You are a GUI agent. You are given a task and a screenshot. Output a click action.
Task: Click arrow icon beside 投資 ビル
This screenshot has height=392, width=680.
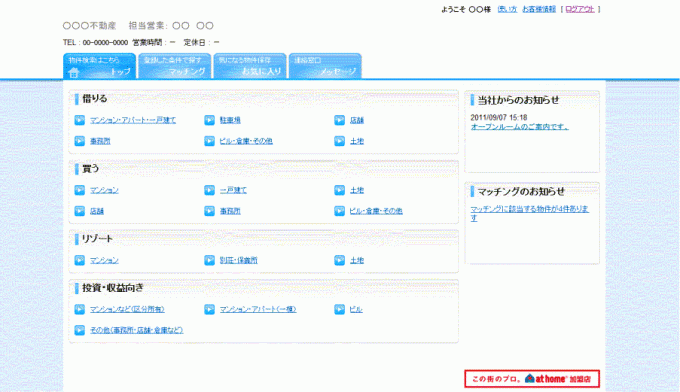click(340, 309)
